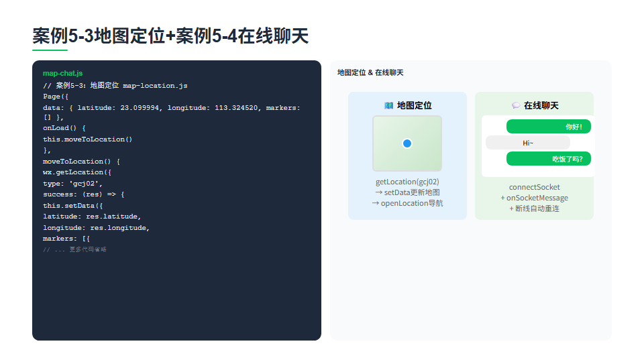Viewport: 644px width, 362px height.
Task: Click the latitude: res.latitude, code line
Action: (92, 217)
